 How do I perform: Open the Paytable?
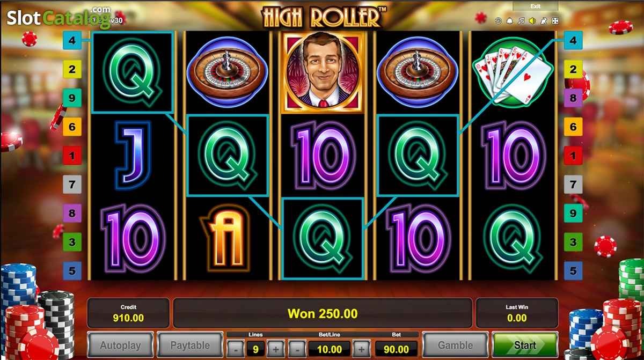(x=189, y=346)
